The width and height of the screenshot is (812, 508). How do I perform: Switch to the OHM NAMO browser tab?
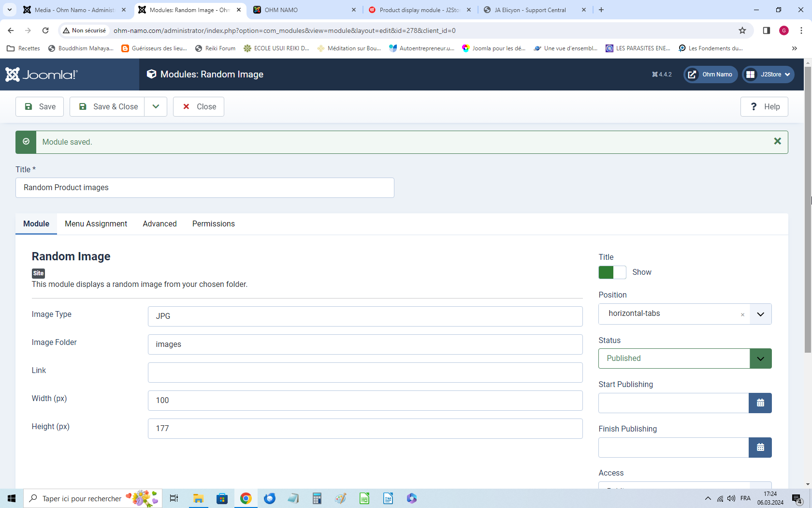[304, 10]
